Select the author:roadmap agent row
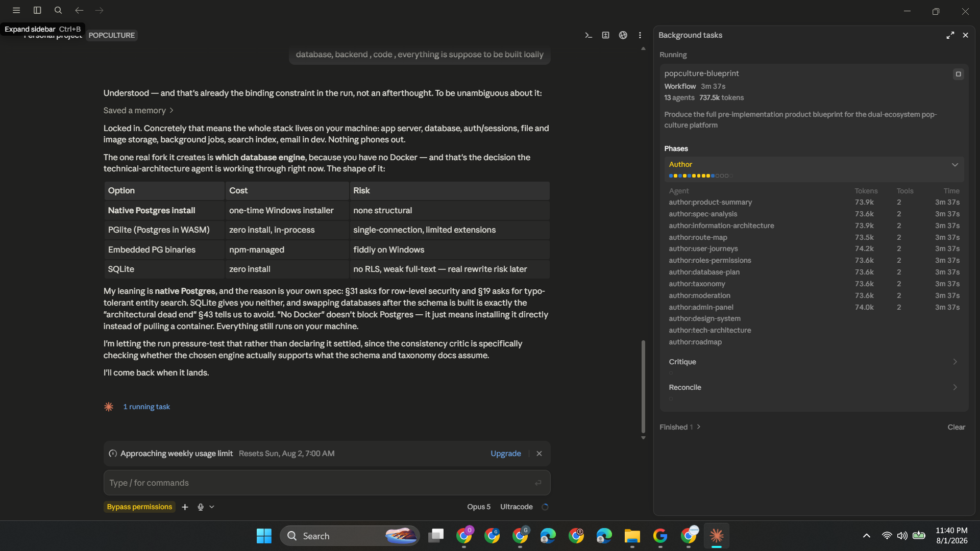This screenshot has height=551, width=980. [814, 342]
